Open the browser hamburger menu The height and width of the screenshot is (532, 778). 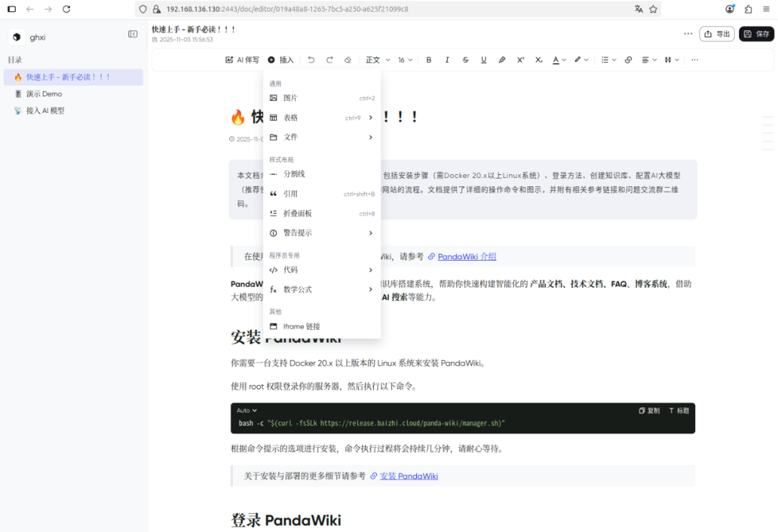point(766,9)
